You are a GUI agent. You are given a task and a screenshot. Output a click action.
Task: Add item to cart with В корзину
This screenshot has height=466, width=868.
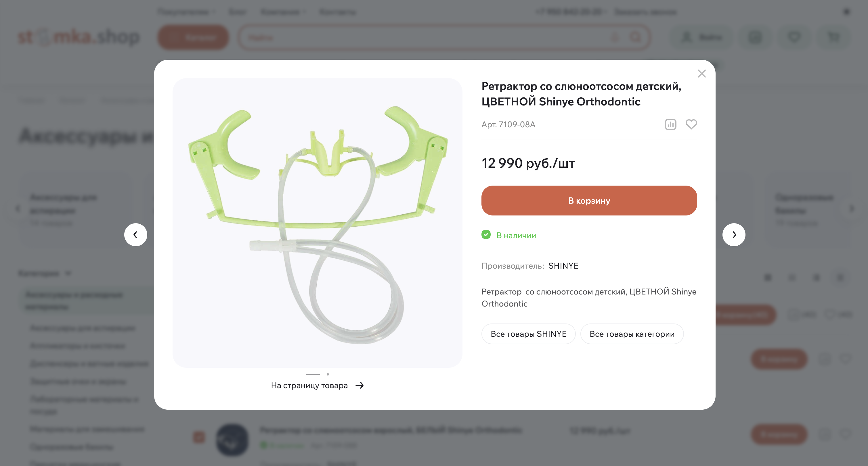click(x=589, y=200)
